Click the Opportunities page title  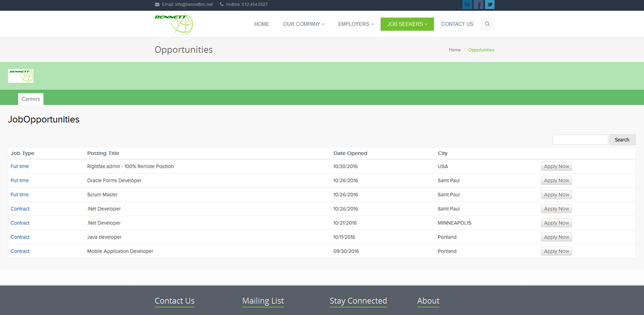[x=184, y=50]
